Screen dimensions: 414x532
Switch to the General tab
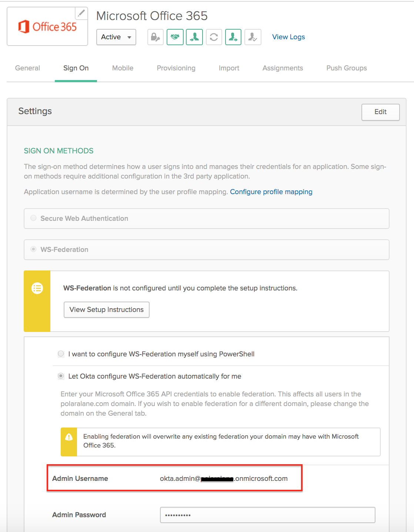(x=27, y=68)
